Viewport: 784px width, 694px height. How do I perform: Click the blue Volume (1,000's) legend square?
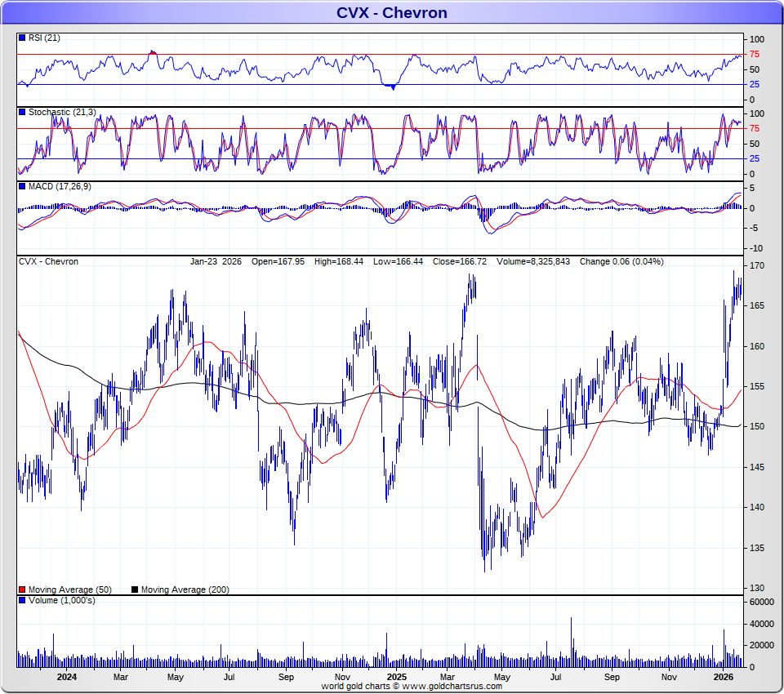pyautogui.click(x=22, y=600)
